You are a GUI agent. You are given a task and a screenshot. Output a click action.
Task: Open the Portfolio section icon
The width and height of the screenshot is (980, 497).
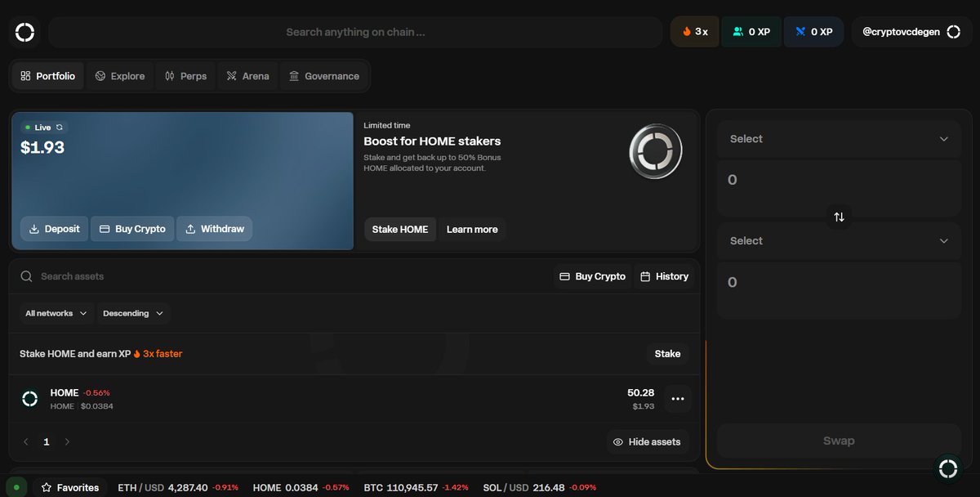click(24, 75)
